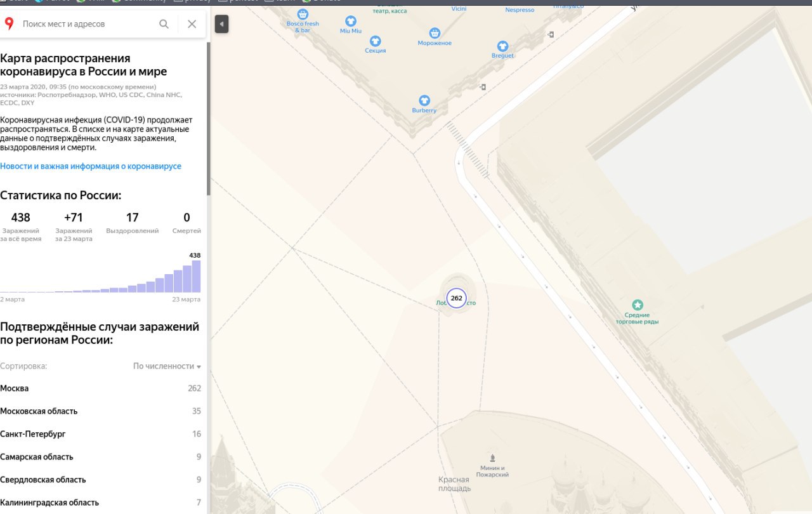Select the Санкт-Петербург region row
This screenshot has height=514, width=812.
pos(101,434)
